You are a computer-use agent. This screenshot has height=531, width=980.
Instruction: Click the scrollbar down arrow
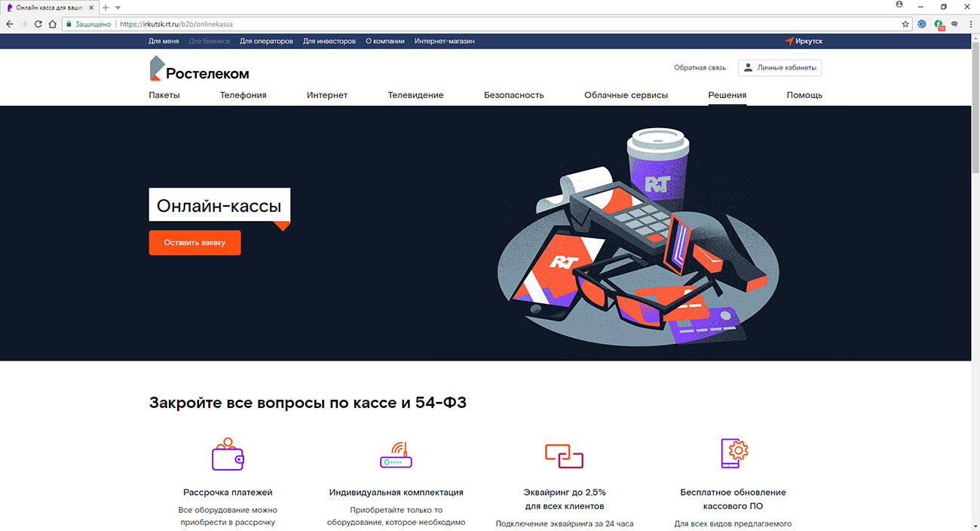(975, 526)
